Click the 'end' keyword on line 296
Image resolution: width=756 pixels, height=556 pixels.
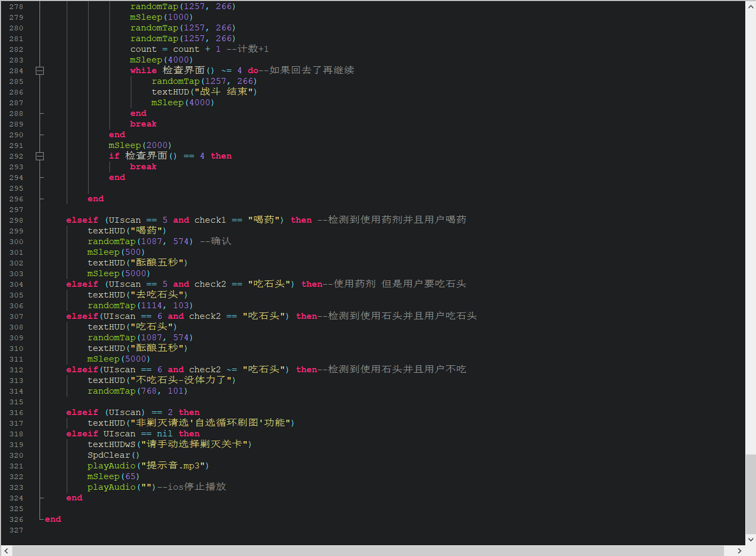96,199
